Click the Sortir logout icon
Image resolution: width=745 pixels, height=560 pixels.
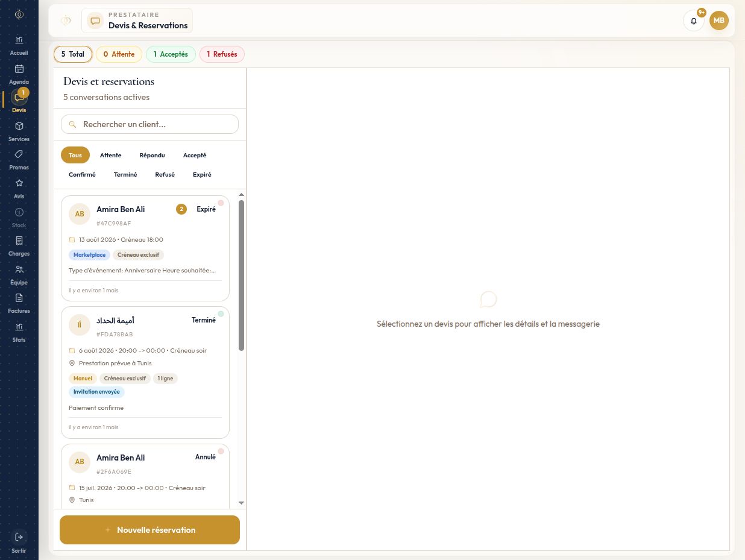[19, 536]
